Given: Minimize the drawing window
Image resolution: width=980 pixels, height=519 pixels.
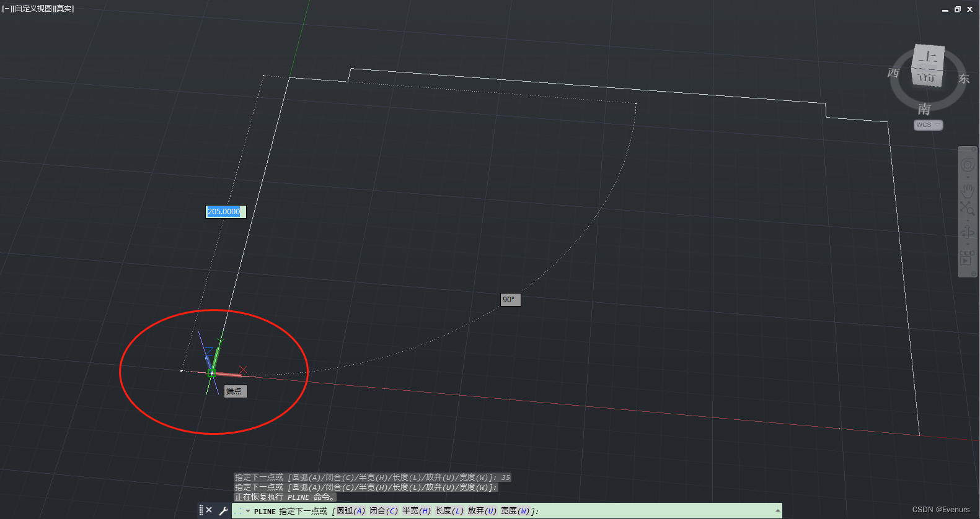Looking at the screenshot, I should point(945,9).
